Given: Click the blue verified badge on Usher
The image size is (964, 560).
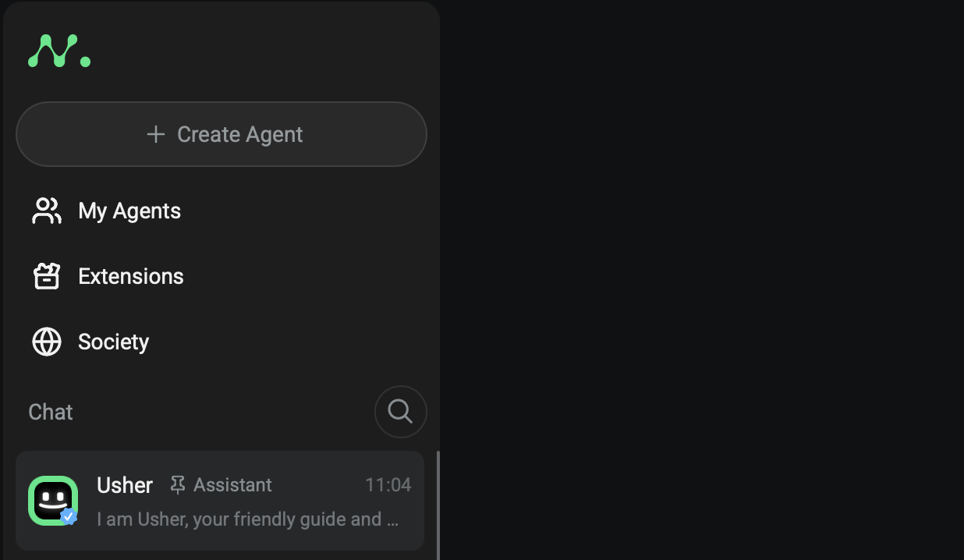Looking at the screenshot, I should [69, 516].
